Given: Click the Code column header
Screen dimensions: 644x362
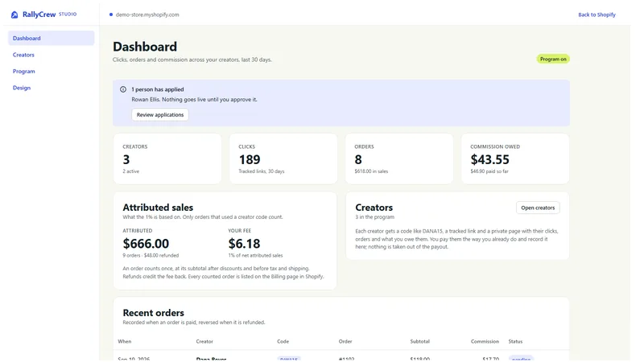Looking at the screenshot, I should [x=283, y=341].
